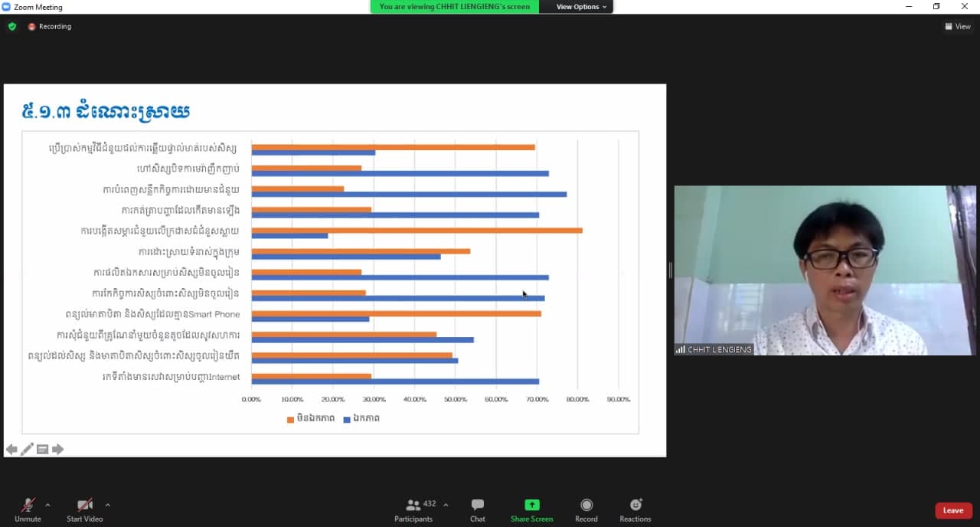The image size is (980, 527).
Task: Open the Chat panel
Action: pos(478,506)
